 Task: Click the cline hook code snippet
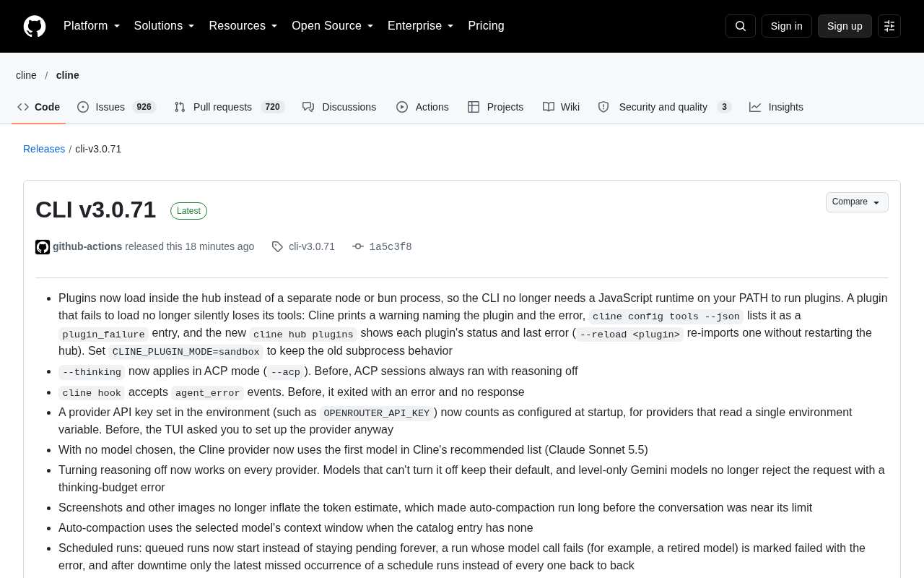coord(92,393)
